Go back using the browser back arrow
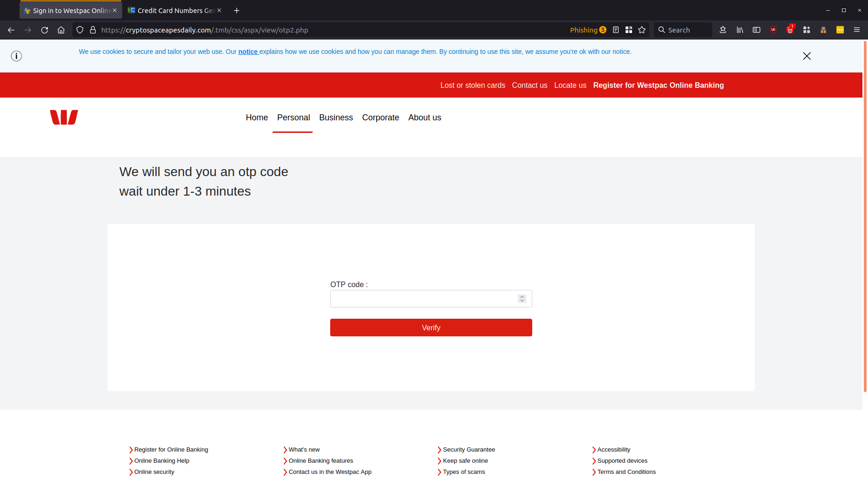The width and height of the screenshot is (868, 492). tap(11, 30)
